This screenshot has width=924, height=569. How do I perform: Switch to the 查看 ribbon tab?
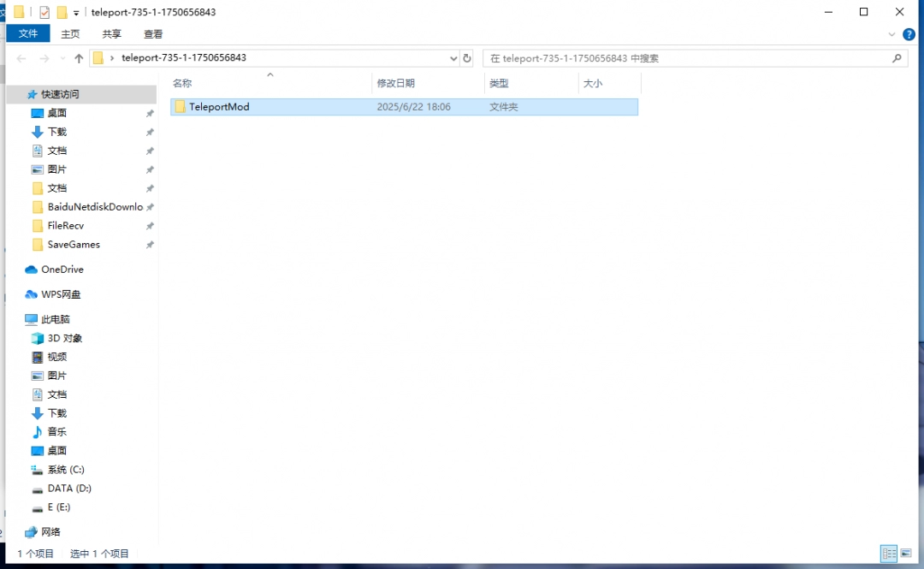tap(153, 34)
